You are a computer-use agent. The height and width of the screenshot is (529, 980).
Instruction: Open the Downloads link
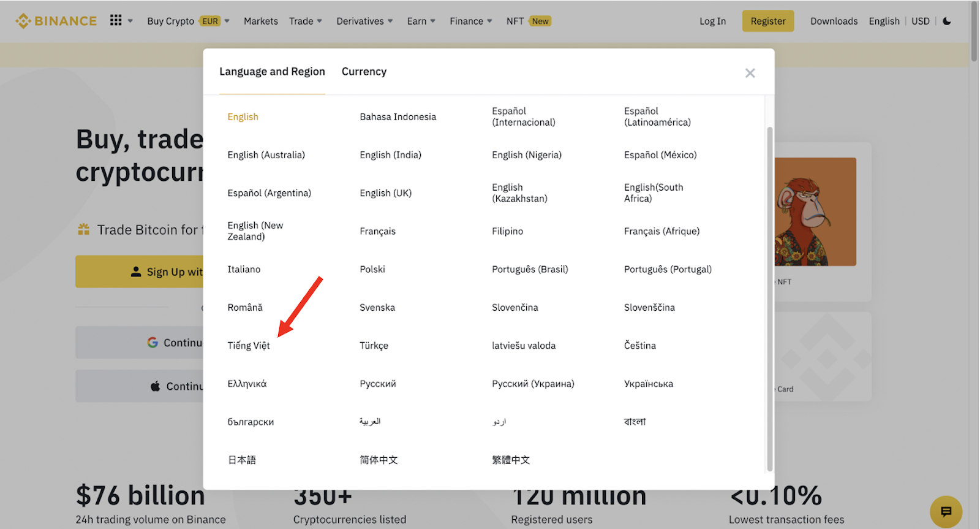(834, 21)
